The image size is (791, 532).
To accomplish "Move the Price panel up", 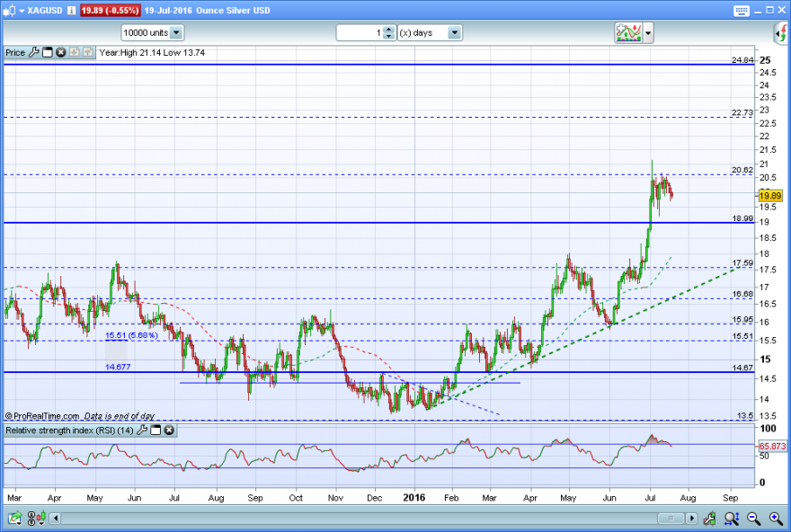I will [88, 52].
